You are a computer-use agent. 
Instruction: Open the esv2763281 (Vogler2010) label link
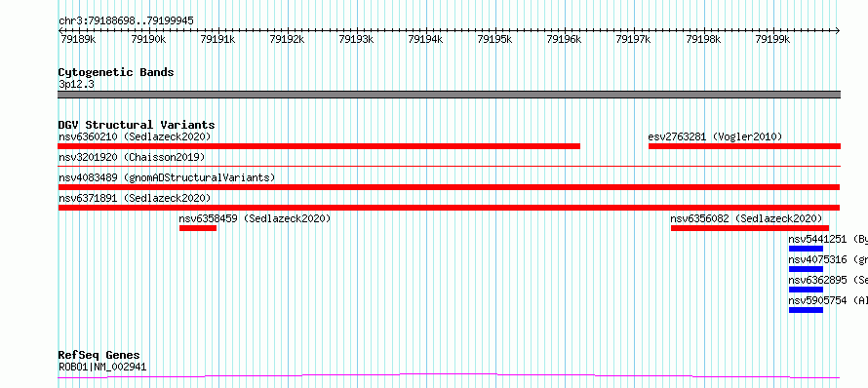click(715, 136)
